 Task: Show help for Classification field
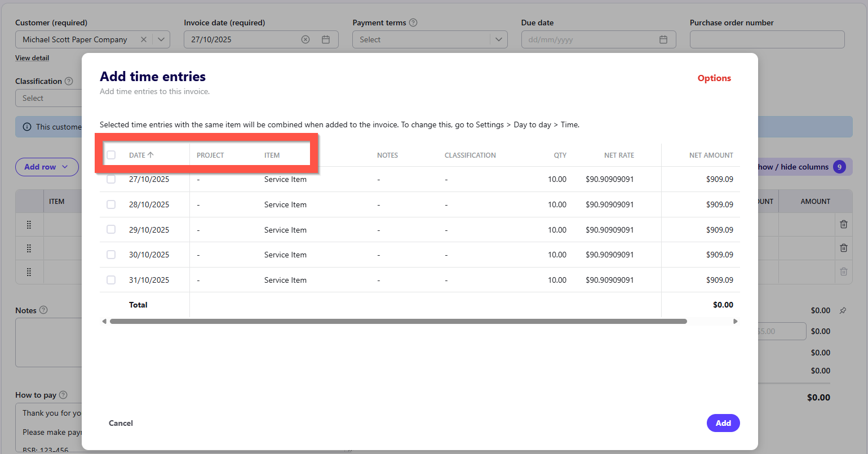69,81
